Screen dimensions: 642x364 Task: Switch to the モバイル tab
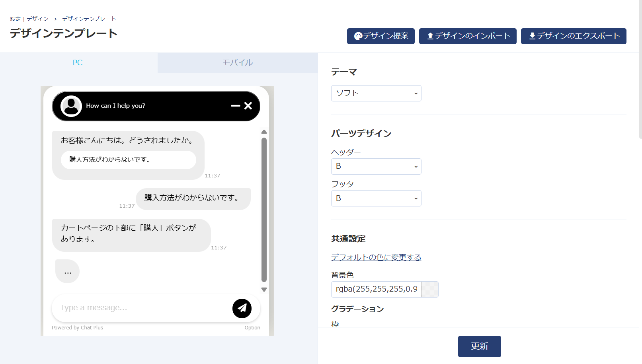[238, 63]
